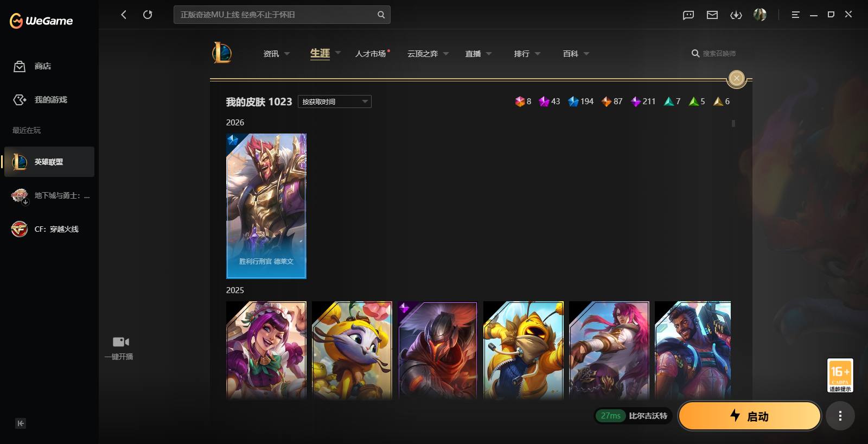Open the bearded gunner skin card
The width and height of the screenshot is (868, 444).
[x=693, y=351]
